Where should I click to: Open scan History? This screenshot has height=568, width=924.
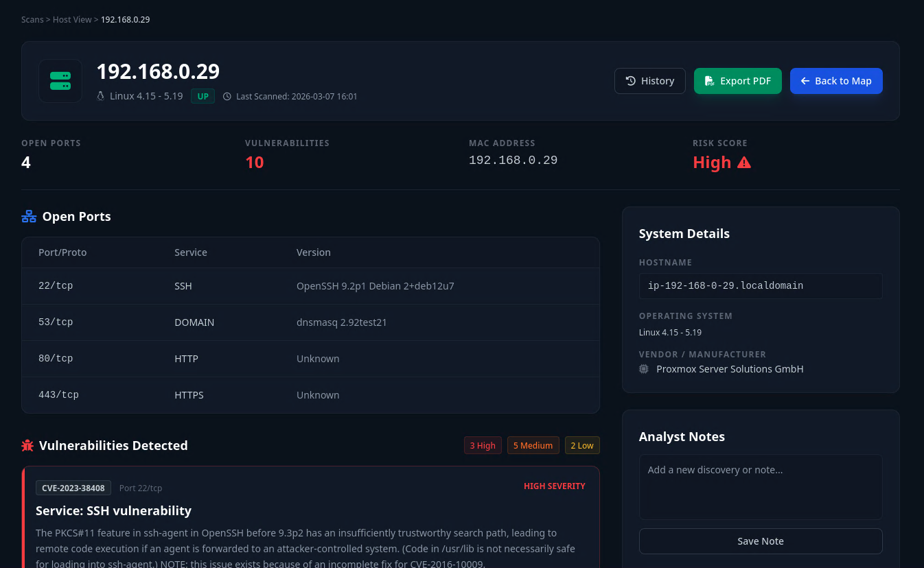649,81
